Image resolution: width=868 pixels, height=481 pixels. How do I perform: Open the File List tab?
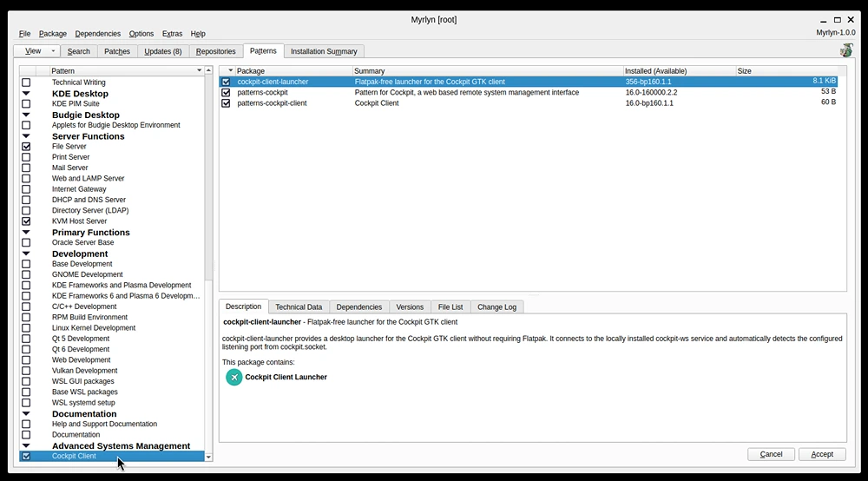450,307
